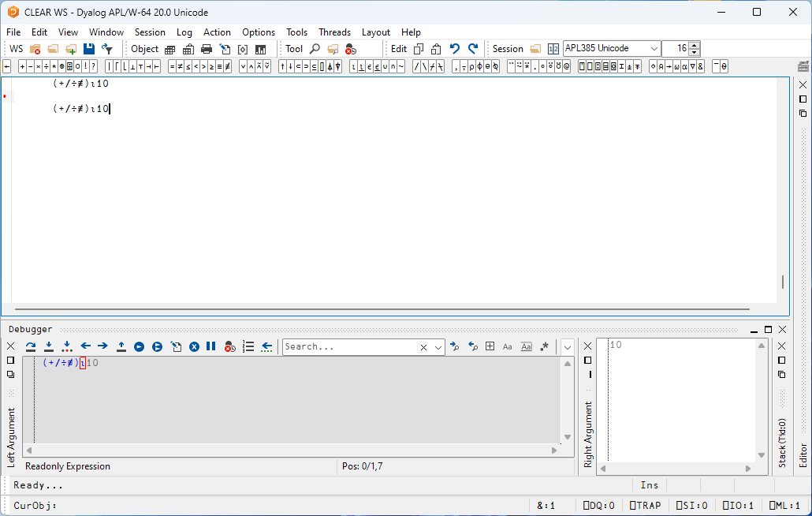
Task: Increase font size with up stepper
Action: (694, 45)
